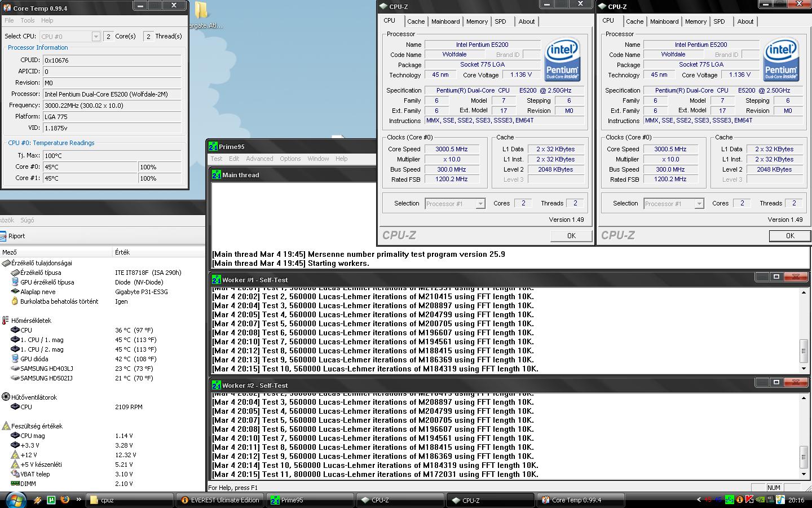
Task: Switch to EVEREST Ultimate Edition taskbar button
Action: (x=220, y=500)
